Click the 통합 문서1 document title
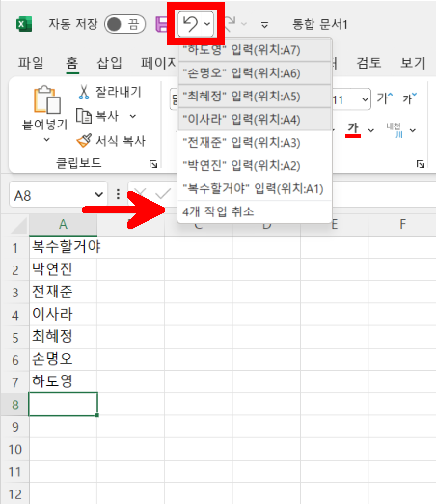This screenshot has width=436, height=504. coord(320,24)
